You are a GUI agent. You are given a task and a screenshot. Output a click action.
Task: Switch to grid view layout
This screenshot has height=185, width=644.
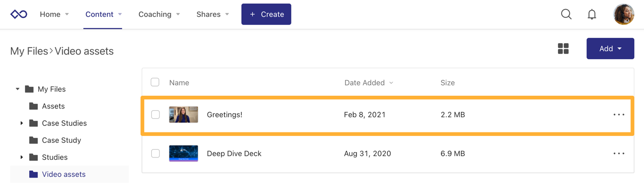(x=563, y=49)
